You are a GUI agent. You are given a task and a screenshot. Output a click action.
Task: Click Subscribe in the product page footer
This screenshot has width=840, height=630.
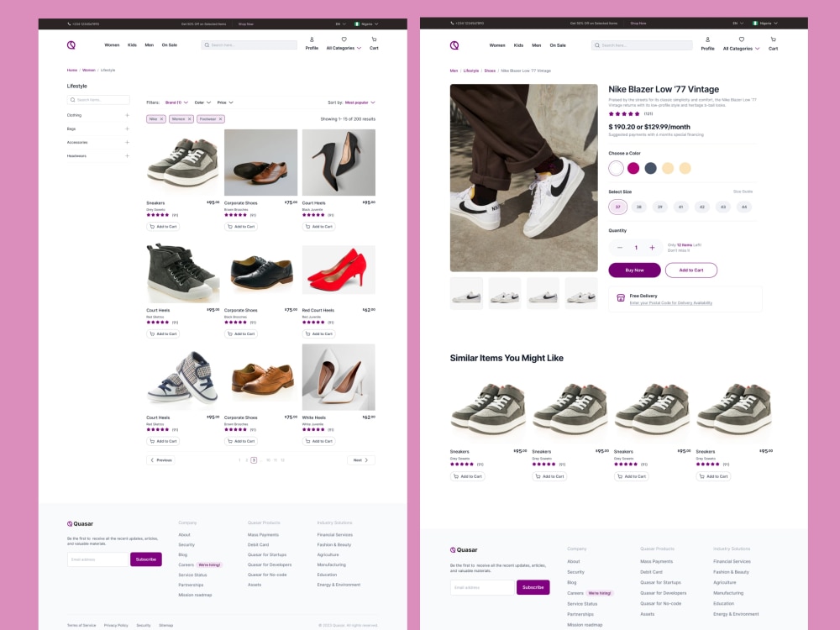coord(533,587)
